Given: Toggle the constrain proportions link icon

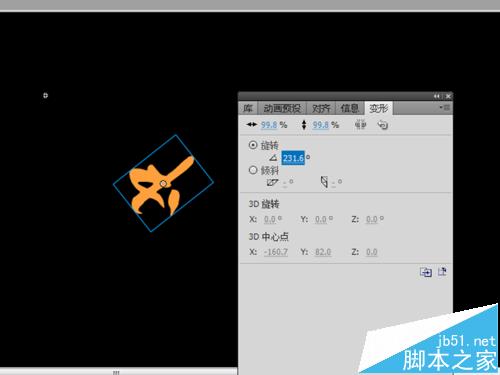Looking at the screenshot, I should (x=360, y=125).
